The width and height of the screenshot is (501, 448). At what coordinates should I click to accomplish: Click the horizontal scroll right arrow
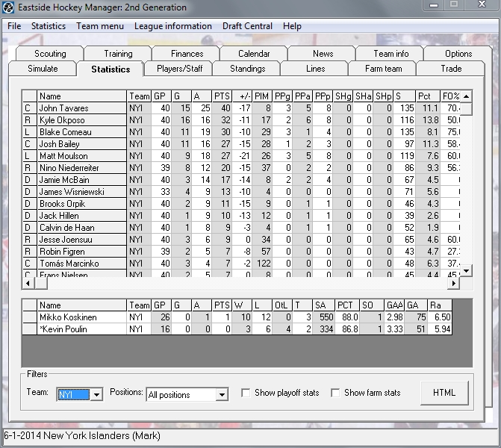click(454, 283)
